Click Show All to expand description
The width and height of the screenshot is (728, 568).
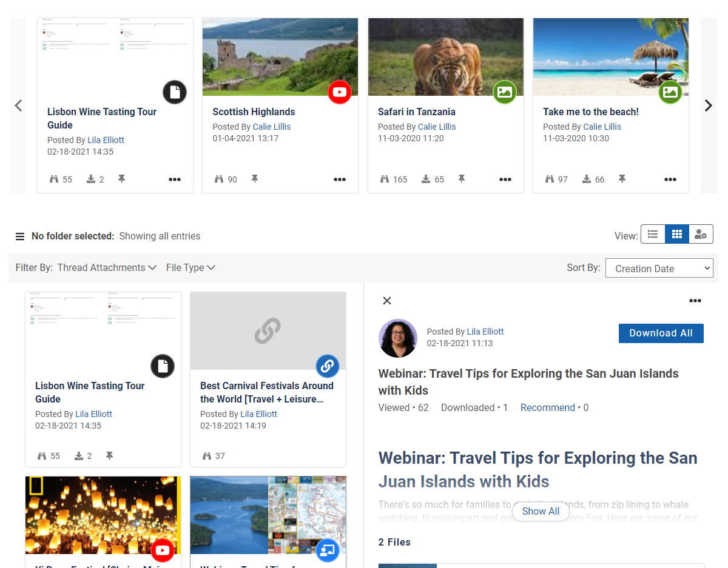pyautogui.click(x=541, y=511)
